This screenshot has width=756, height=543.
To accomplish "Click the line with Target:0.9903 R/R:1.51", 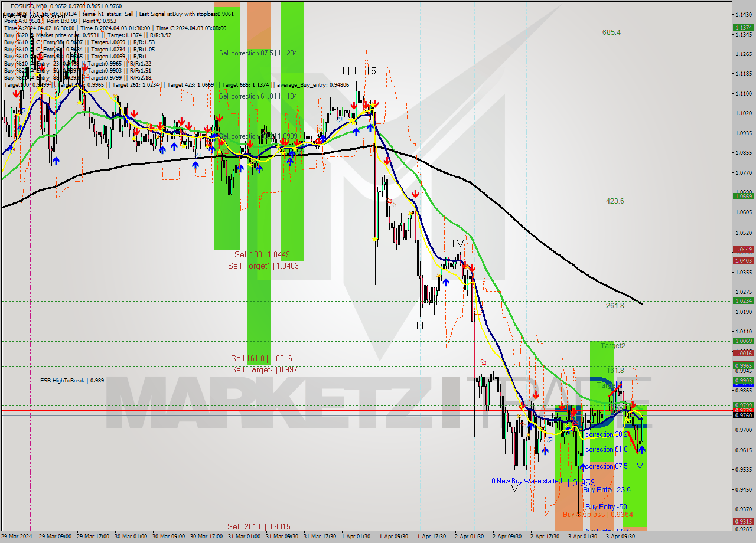I will coord(77,71).
